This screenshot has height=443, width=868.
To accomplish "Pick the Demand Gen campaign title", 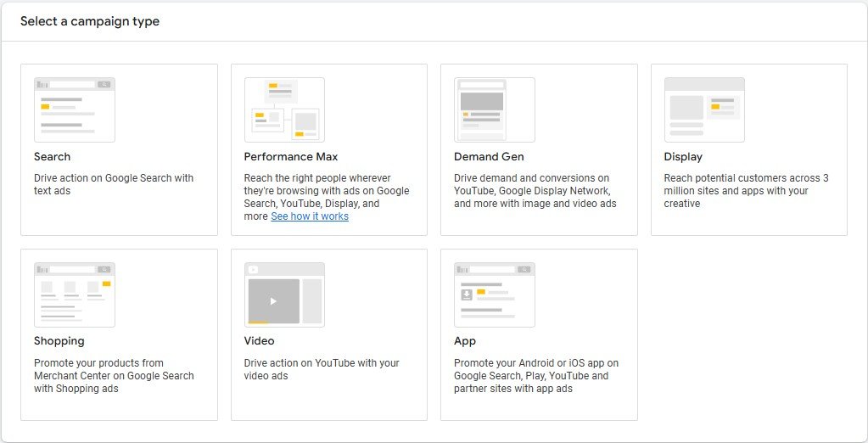I will tap(489, 157).
